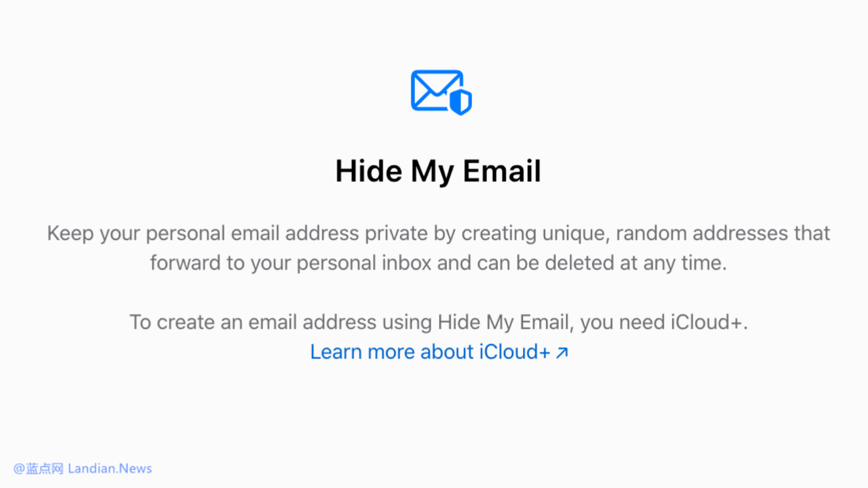Click the blue iCloud+ word in the link
This screenshot has height=488, width=868.
pos(514,352)
